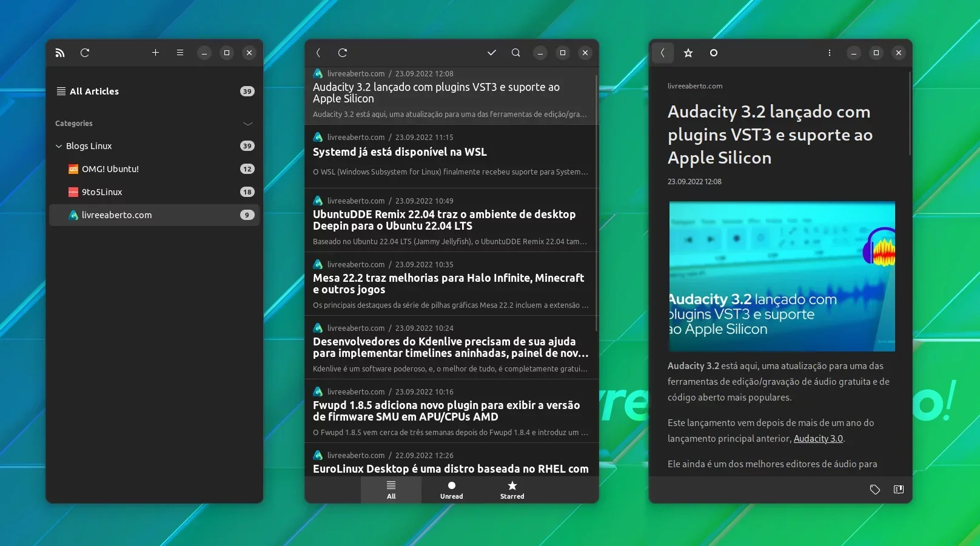
Task: Toggle read status circle in article reader
Action: [714, 53]
